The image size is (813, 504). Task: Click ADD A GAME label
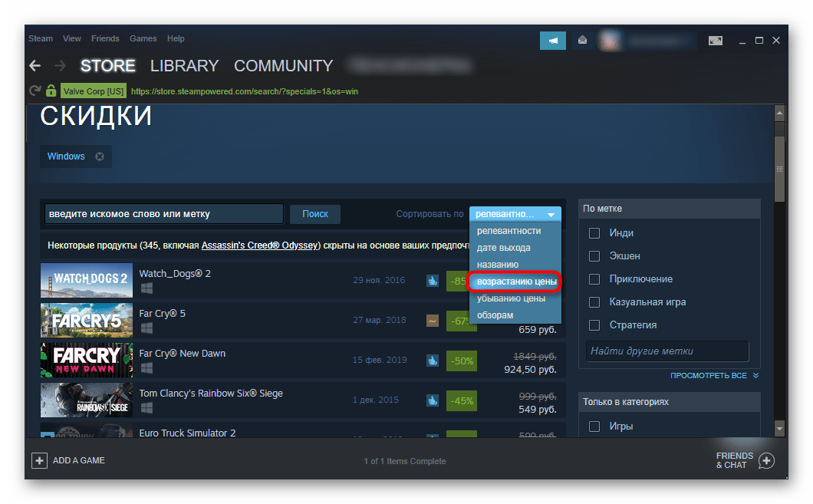(x=79, y=460)
